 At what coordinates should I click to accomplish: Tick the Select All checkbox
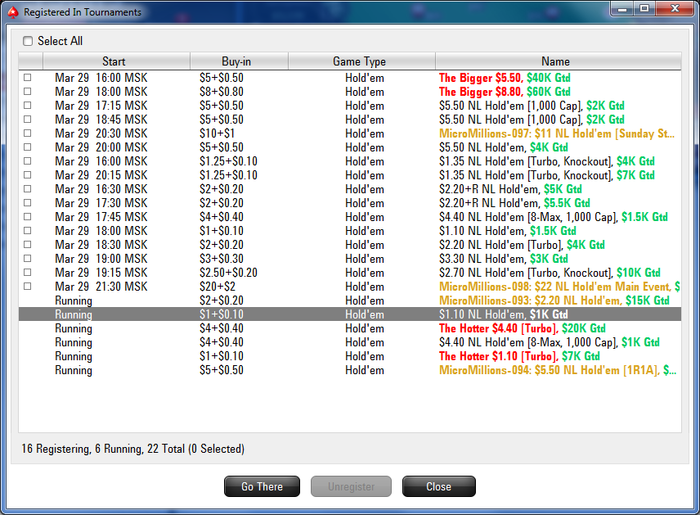click(x=28, y=41)
